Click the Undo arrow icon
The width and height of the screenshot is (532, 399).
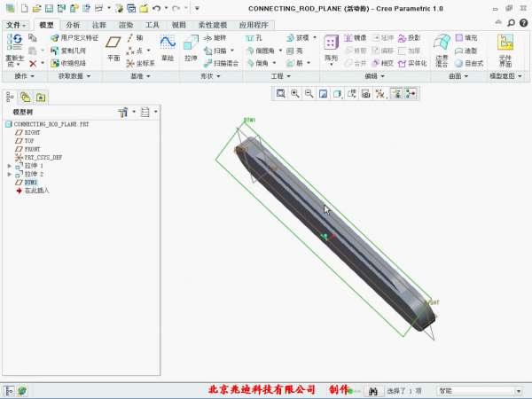pos(156,9)
